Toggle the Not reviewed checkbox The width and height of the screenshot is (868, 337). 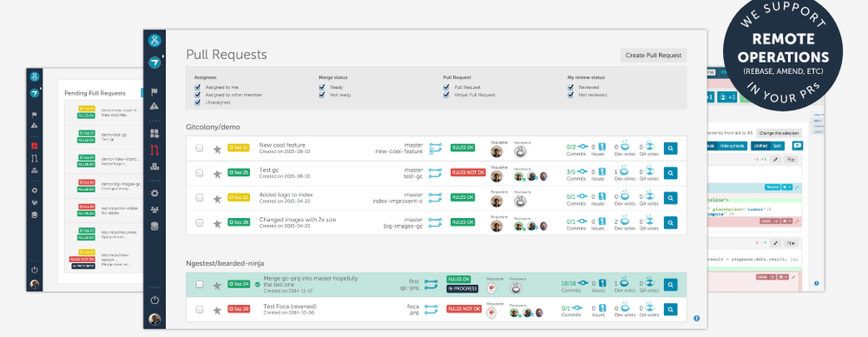[571, 95]
